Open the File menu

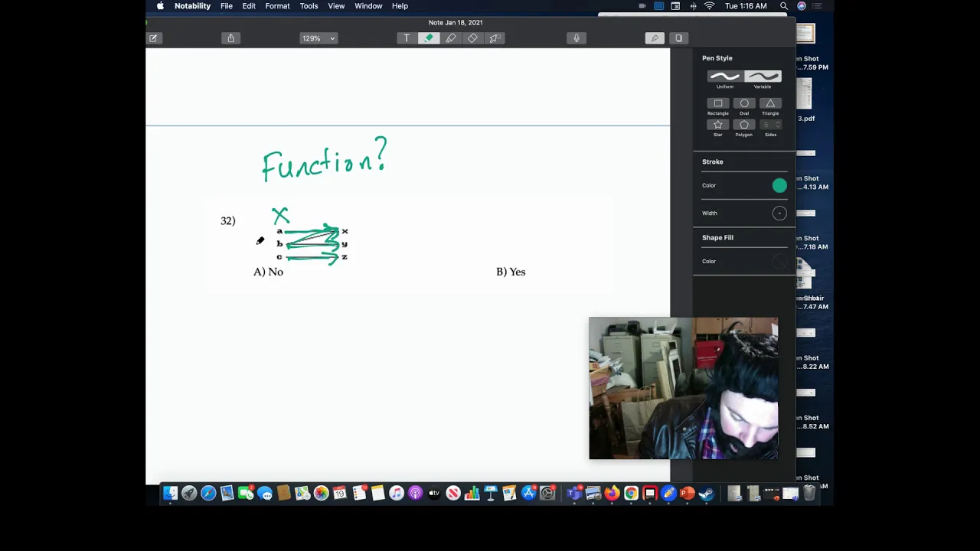(x=227, y=6)
